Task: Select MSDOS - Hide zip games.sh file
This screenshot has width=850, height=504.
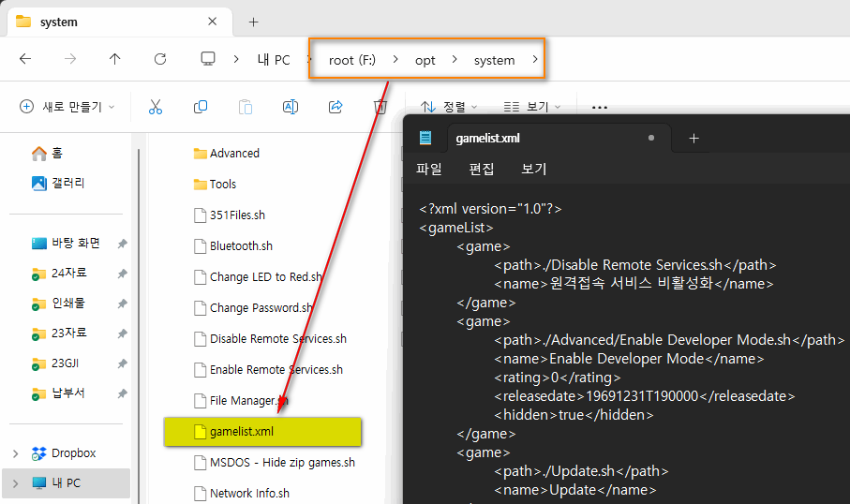Action: coord(275,463)
